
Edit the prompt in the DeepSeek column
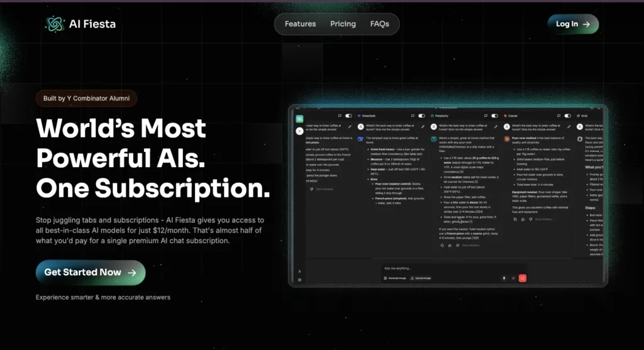pyautogui.click(x=423, y=127)
